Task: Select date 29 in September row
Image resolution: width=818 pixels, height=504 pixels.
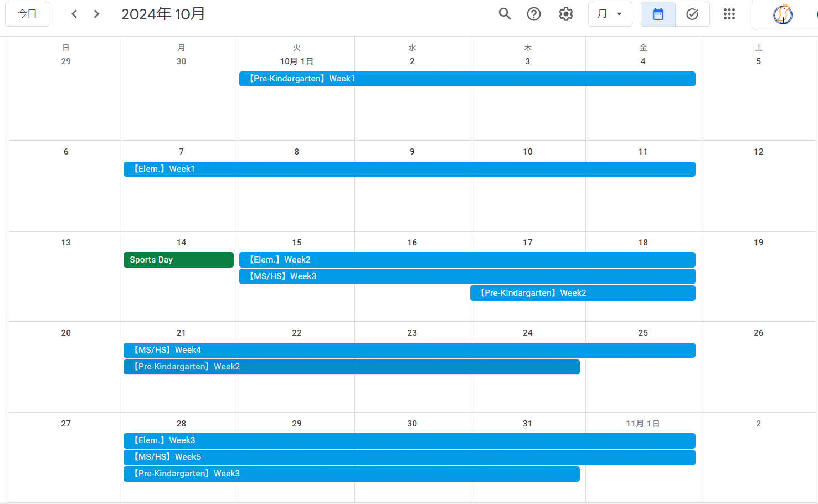Action: click(66, 61)
